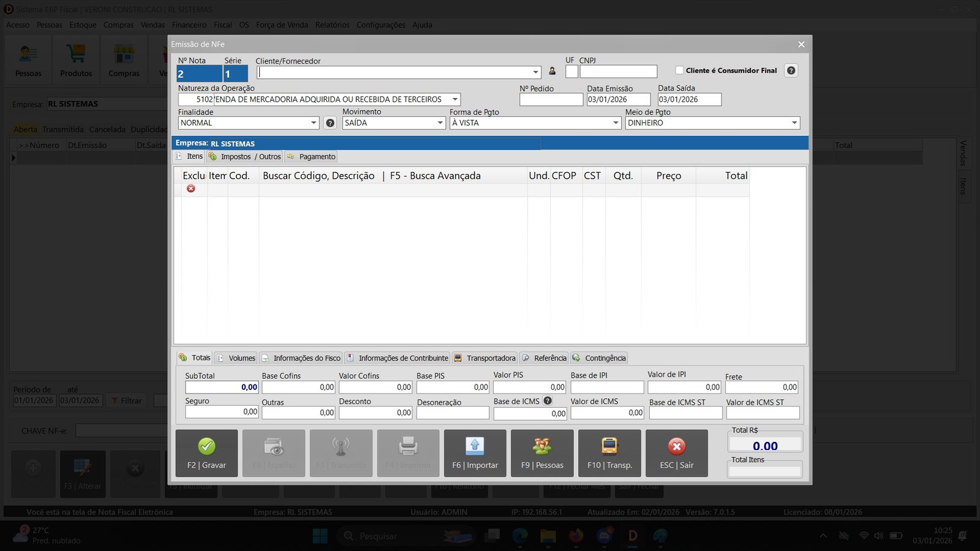This screenshot has width=980, height=551.
Task: Select the Transportadora tab
Action: 485,358
